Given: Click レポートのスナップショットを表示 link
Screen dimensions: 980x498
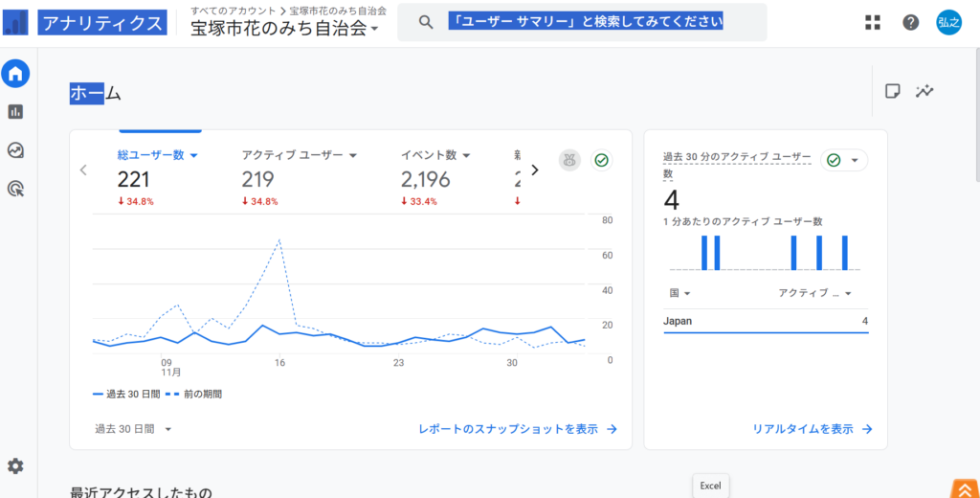Looking at the screenshot, I should click(x=518, y=429).
